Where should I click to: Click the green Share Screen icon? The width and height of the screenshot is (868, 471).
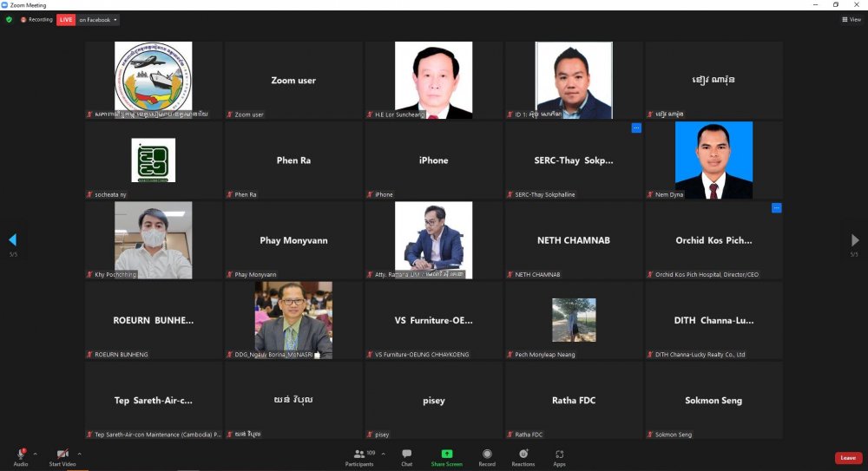(447, 454)
